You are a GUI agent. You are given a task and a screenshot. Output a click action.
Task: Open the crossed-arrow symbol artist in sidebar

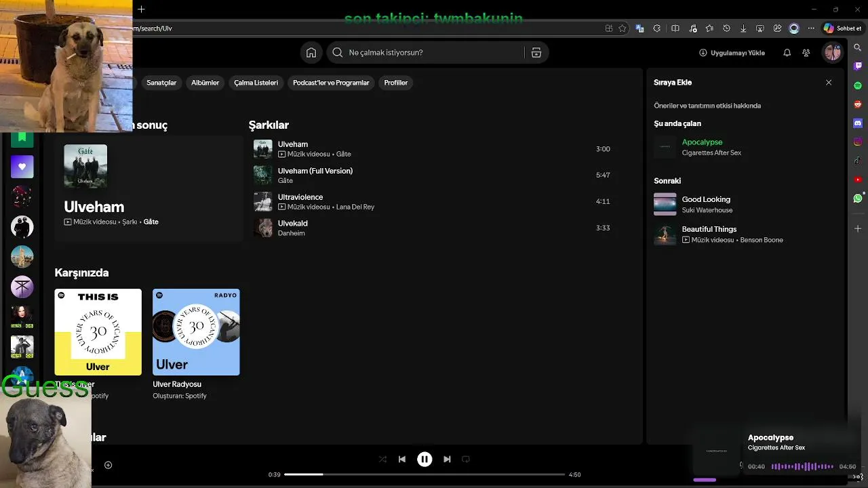(22, 287)
